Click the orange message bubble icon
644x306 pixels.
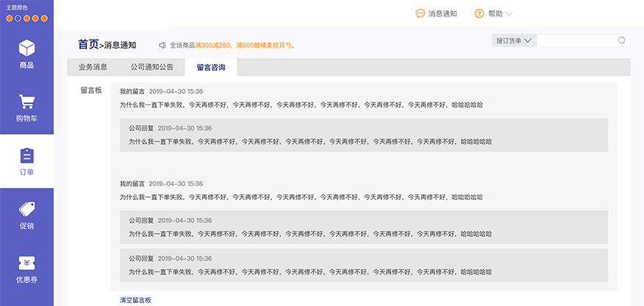point(420,13)
